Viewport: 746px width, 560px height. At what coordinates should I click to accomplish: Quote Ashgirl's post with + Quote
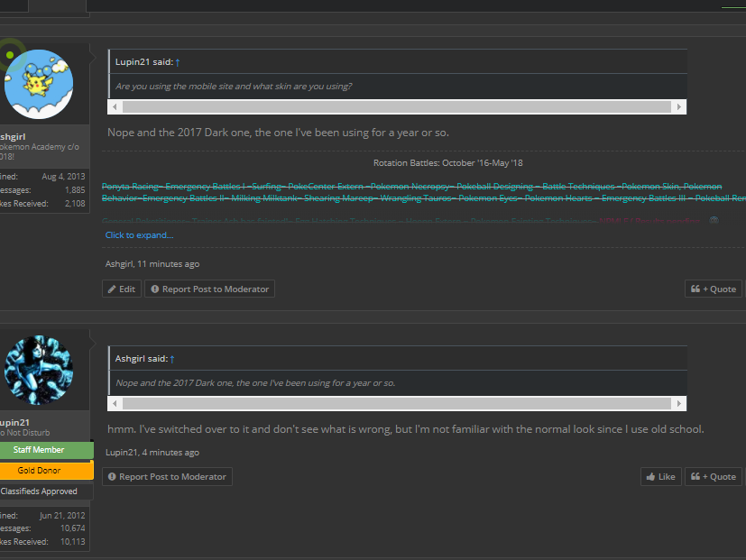click(x=713, y=289)
